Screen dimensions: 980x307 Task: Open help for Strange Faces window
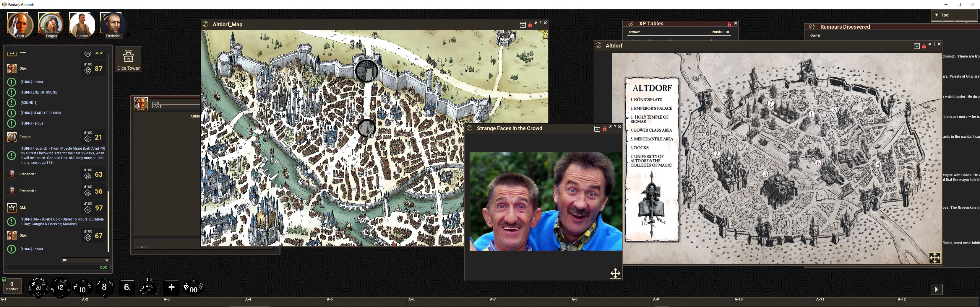pyautogui.click(x=615, y=127)
